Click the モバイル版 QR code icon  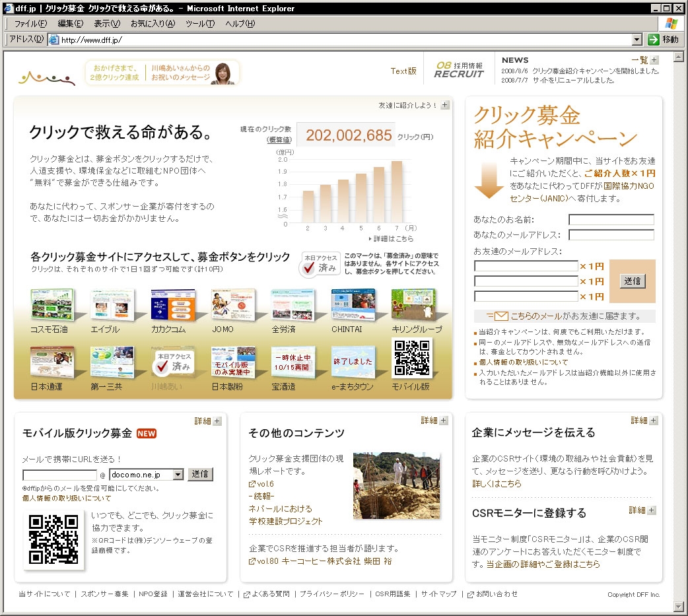pos(411,358)
